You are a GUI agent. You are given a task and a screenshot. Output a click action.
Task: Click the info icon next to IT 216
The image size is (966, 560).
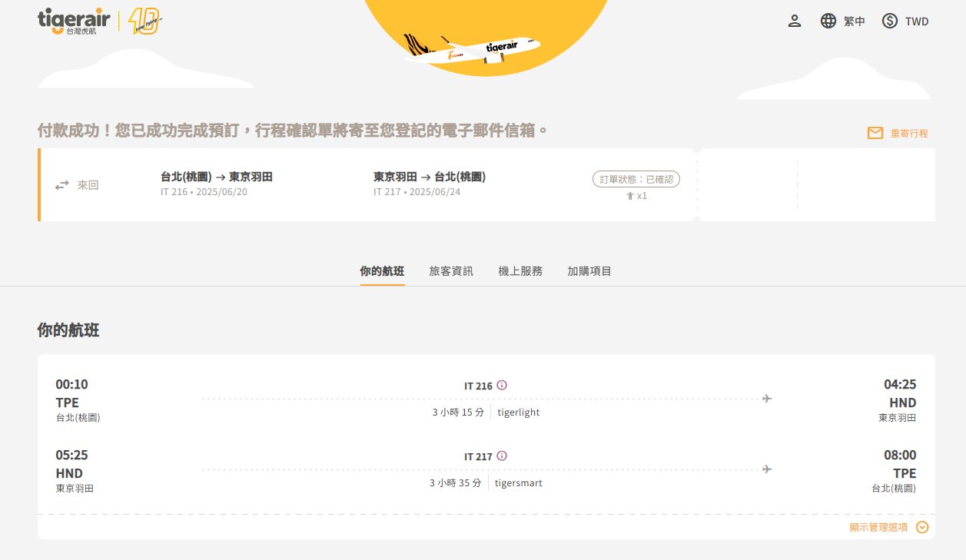[502, 385]
